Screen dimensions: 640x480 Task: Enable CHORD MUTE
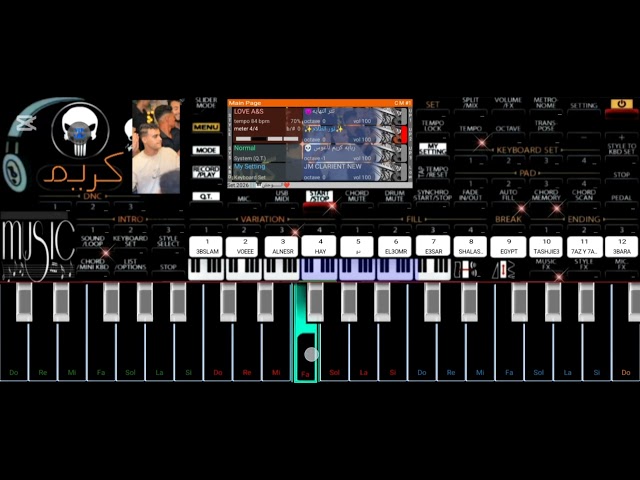[x=356, y=196]
